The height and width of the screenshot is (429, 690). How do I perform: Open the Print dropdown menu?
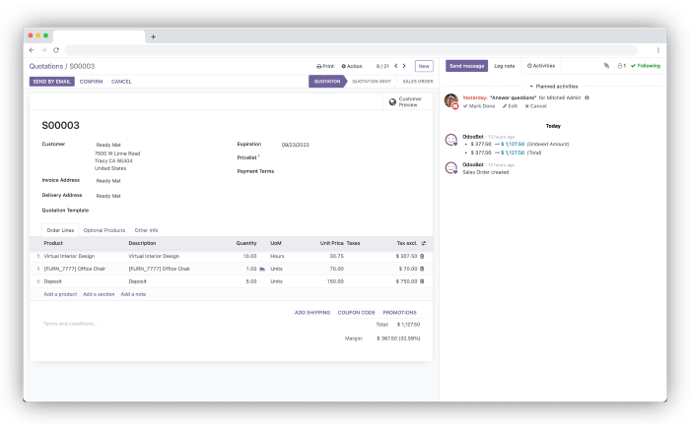click(x=325, y=66)
